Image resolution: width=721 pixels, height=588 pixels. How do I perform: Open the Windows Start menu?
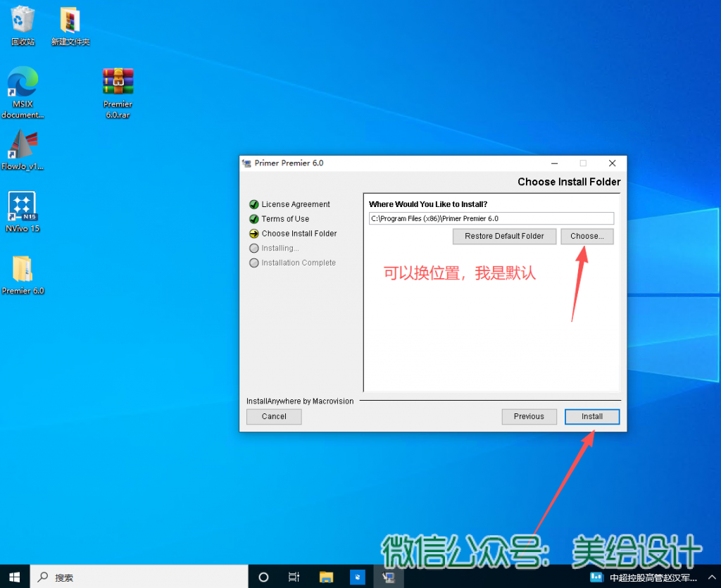click(x=15, y=577)
